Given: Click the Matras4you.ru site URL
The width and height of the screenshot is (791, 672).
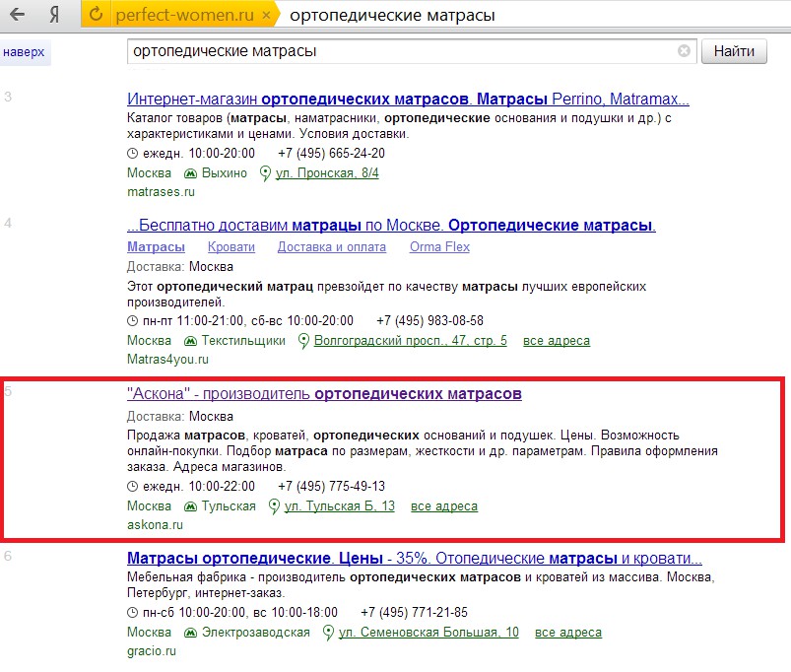Looking at the screenshot, I should (167, 360).
